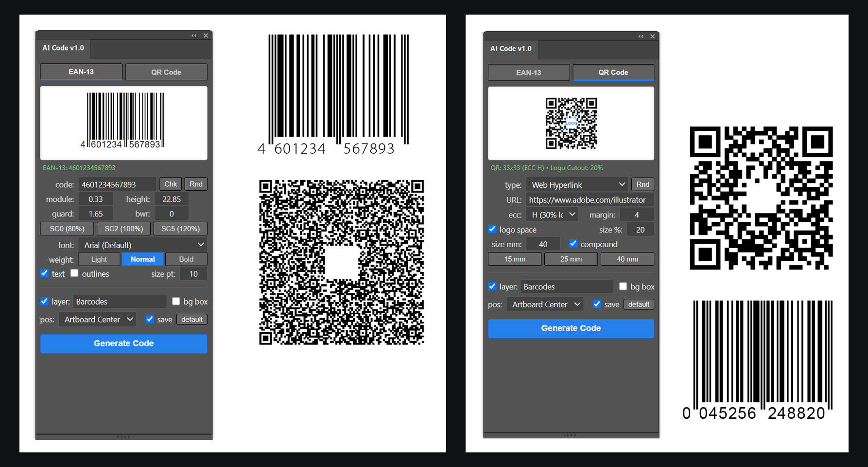Collapse the right AI Code panel with double-arrow icon
Image resolution: width=868 pixels, height=467 pixels.
pyautogui.click(x=641, y=36)
